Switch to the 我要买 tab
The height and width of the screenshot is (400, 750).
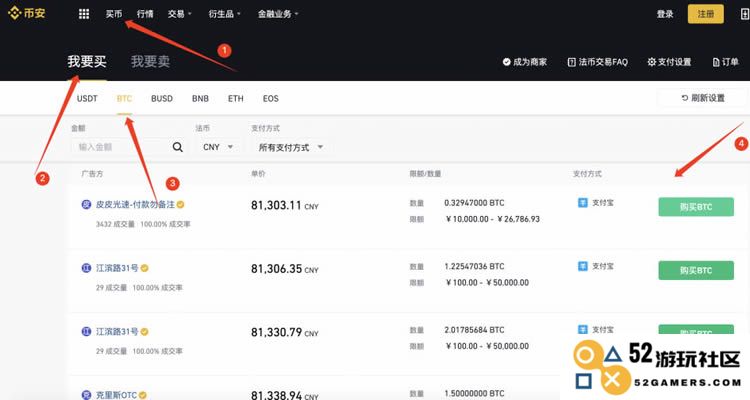coord(87,61)
